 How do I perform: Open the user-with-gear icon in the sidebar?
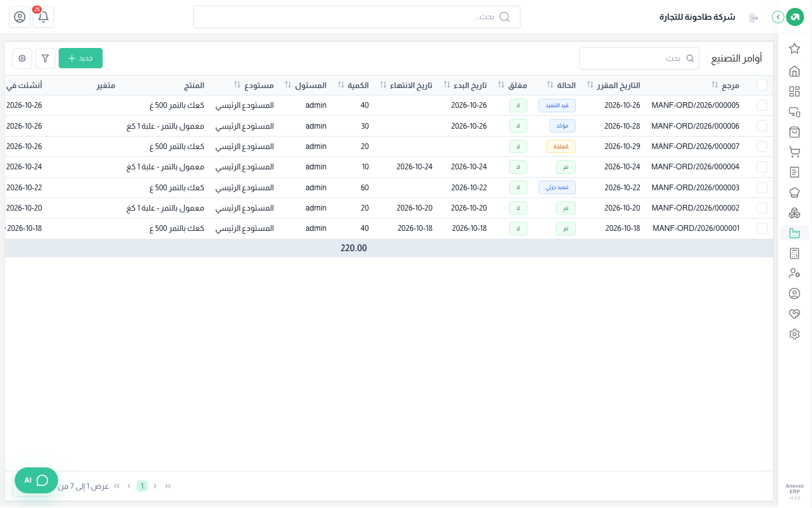795,273
